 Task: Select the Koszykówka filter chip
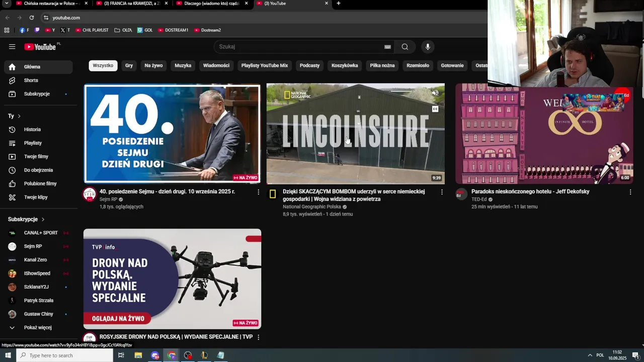pos(345,65)
